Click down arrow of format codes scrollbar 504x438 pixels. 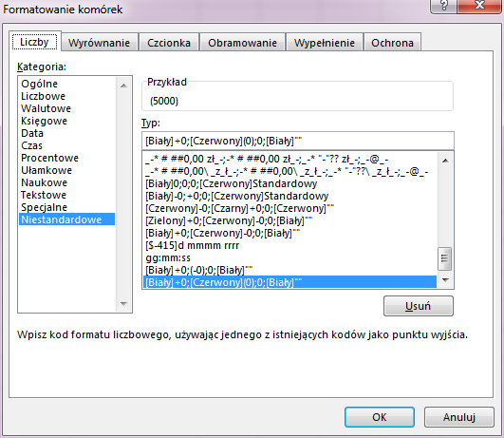point(445,280)
